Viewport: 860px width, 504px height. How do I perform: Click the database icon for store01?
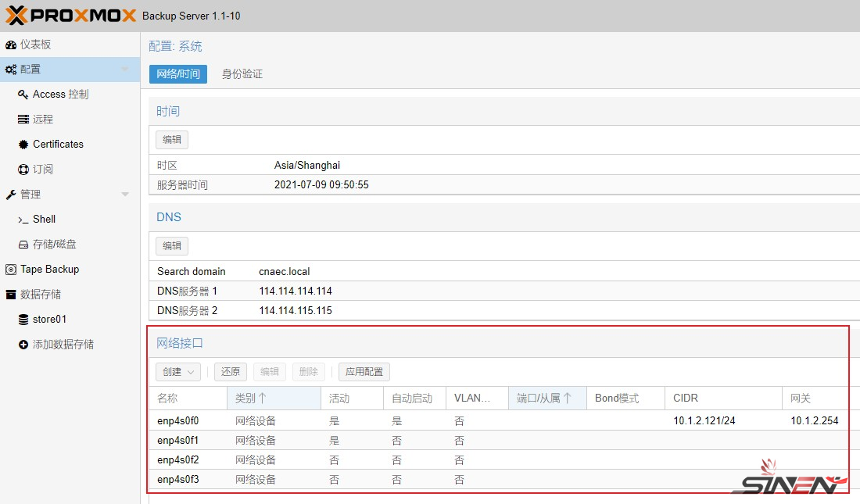23,319
